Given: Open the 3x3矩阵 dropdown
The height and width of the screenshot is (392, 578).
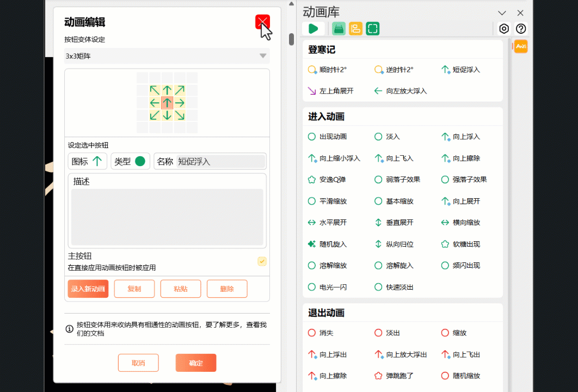Looking at the screenshot, I should click(x=167, y=56).
